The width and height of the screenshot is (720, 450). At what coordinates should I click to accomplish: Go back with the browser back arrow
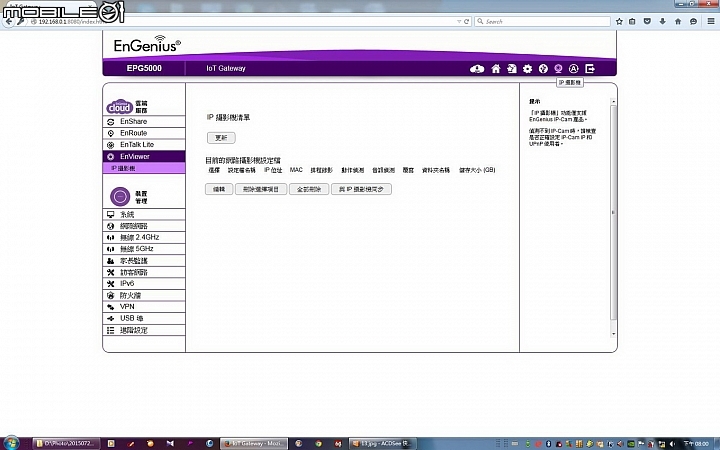[x=8, y=22]
